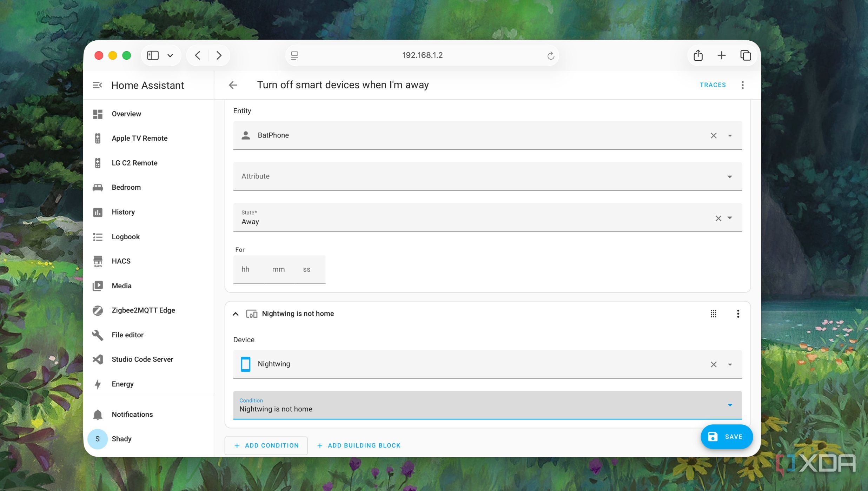Open the History page
Image resolution: width=868 pixels, height=491 pixels.
[x=149, y=212]
